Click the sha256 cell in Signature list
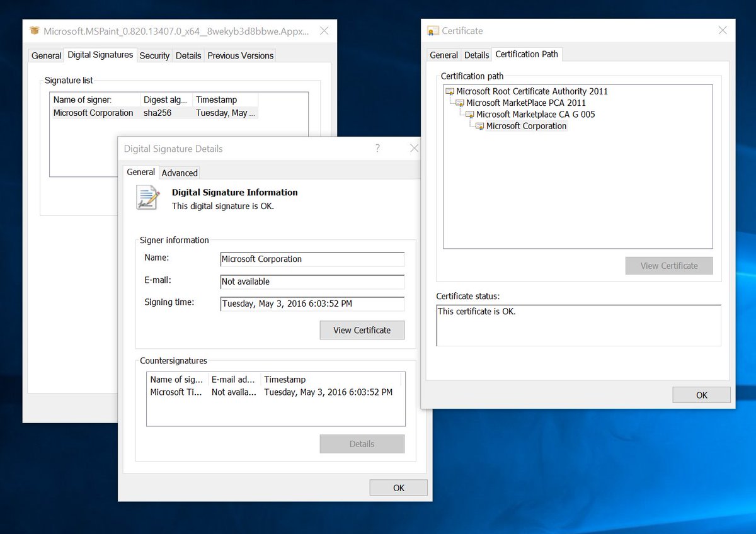Image resolution: width=756 pixels, height=534 pixels. point(157,113)
